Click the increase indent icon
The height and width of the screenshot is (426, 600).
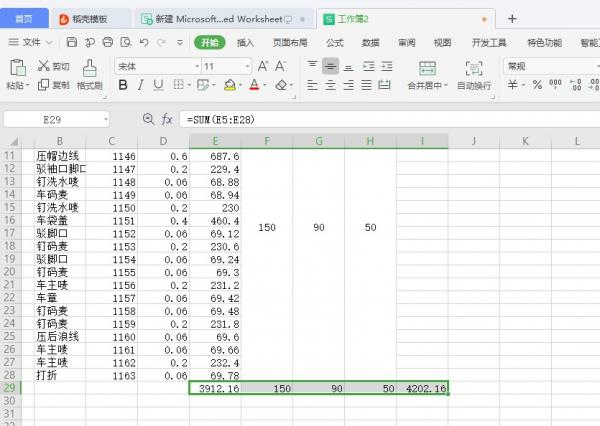pos(386,66)
